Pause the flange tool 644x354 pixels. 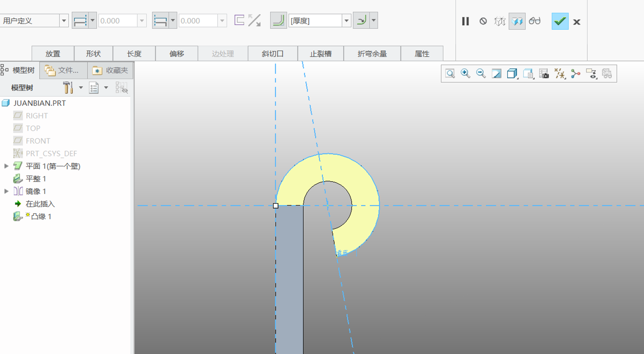(465, 21)
